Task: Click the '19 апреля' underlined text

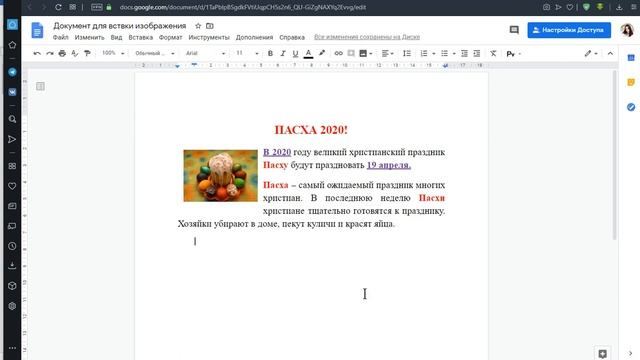Action: pos(389,165)
